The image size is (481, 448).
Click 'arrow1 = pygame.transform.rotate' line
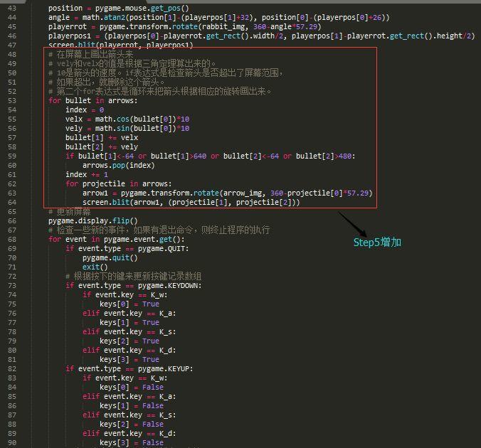point(227,193)
